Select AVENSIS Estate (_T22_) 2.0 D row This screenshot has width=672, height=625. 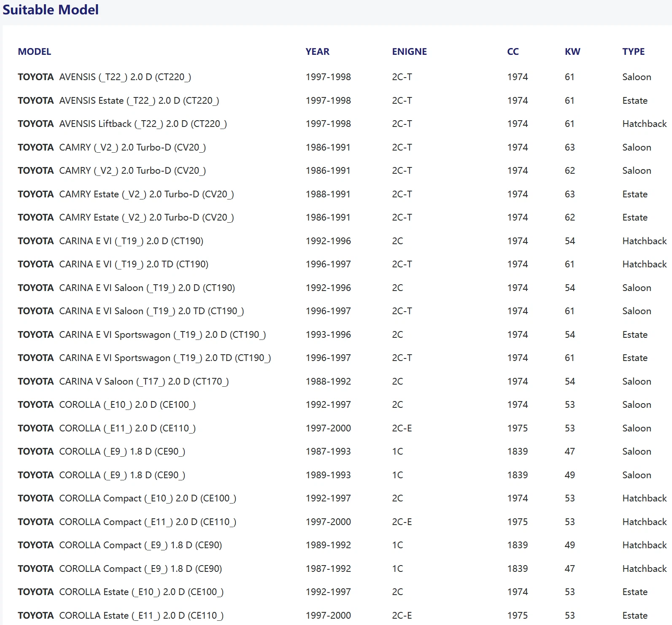click(x=342, y=100)
